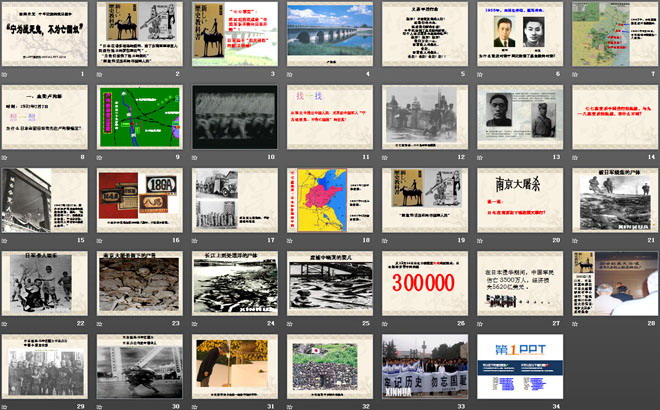Click animation star under slide 19
The image size is (660, 410).
(x=385, y=240)
